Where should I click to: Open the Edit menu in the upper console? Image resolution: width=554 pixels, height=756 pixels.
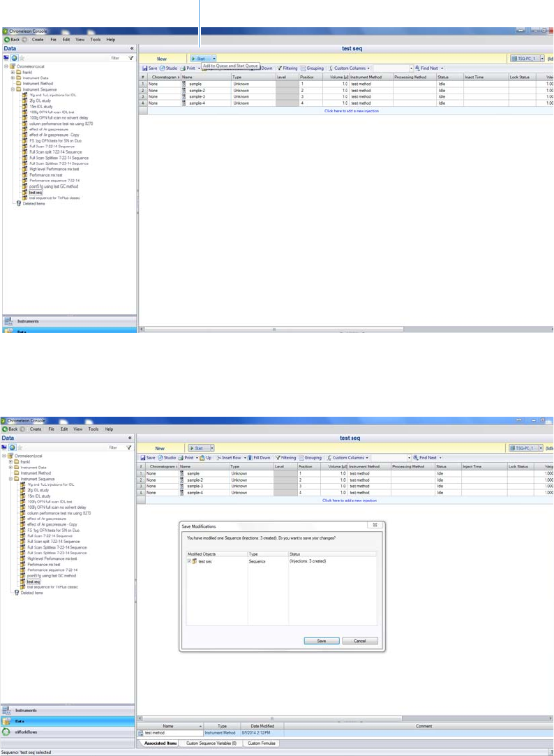66,40
